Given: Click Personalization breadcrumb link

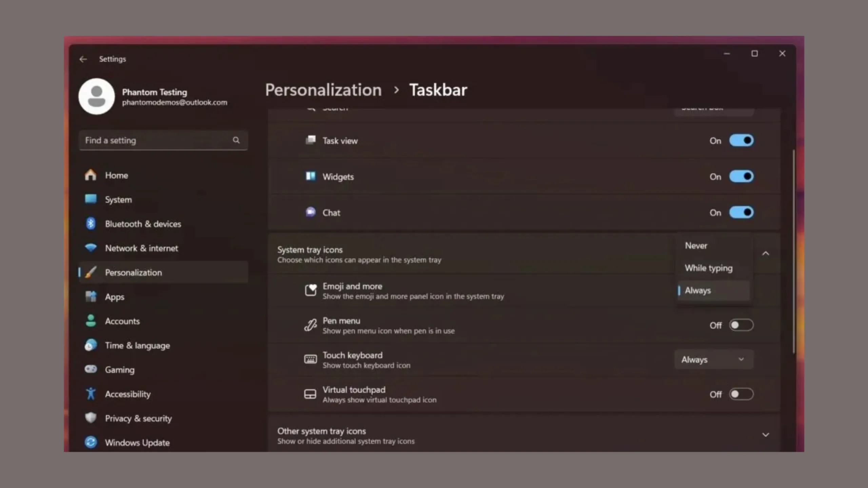Looking at the screenshot, I should coord(323,90).
